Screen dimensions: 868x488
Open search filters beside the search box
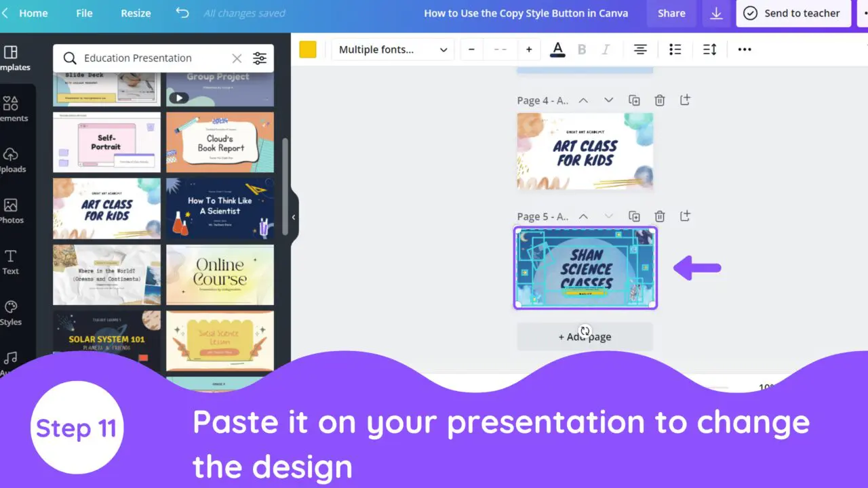(260, 58)
